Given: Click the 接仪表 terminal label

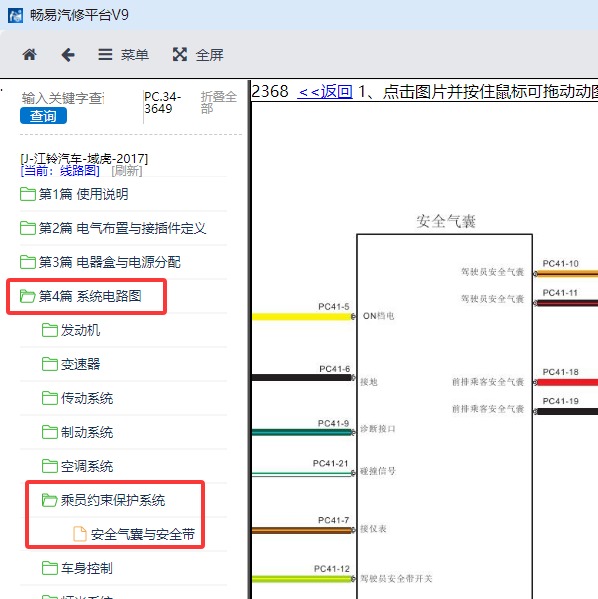Looking at the screenshot, I should (373, 529).
